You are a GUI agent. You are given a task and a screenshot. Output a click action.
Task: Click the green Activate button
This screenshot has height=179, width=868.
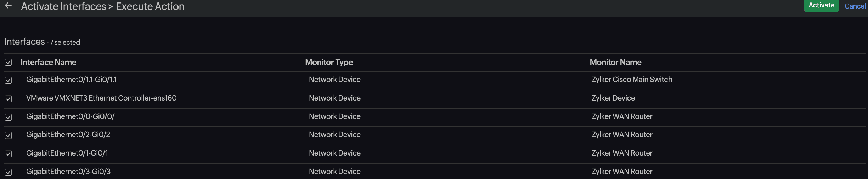click(821, 6)
